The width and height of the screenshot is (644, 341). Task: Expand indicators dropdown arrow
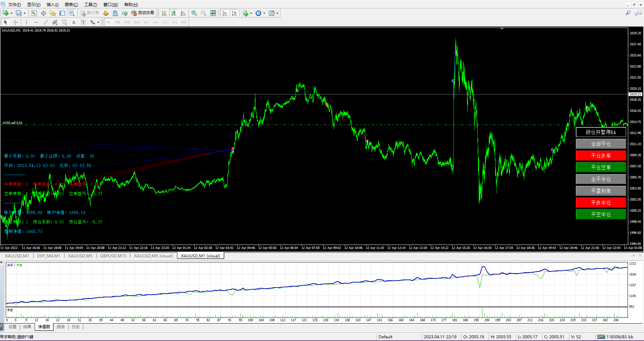(x=251, y=13)
